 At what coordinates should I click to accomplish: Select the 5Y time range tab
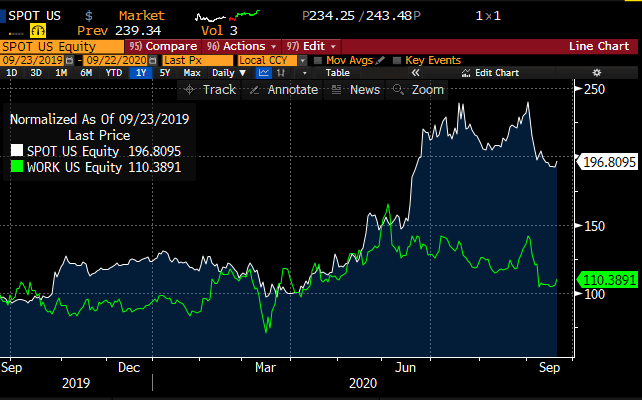164,73
